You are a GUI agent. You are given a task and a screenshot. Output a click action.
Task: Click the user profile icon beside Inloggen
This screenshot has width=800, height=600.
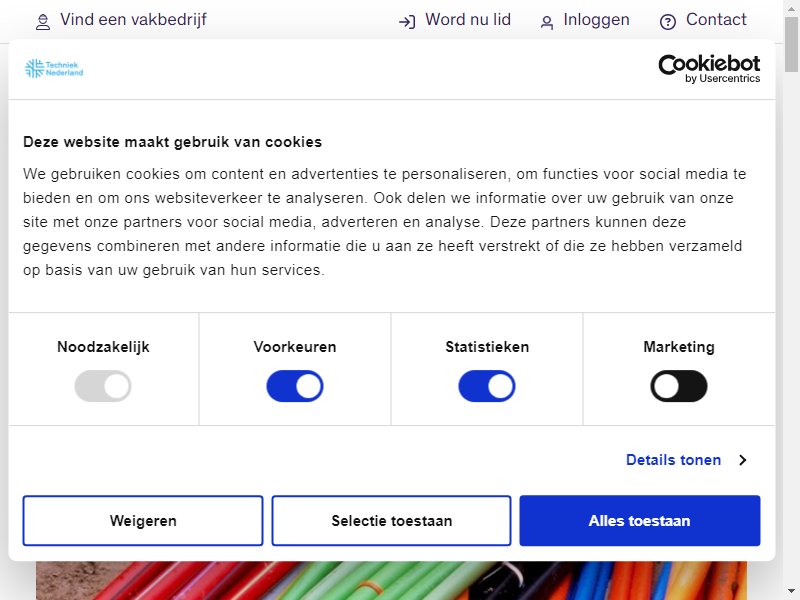[x=546, y=22]
